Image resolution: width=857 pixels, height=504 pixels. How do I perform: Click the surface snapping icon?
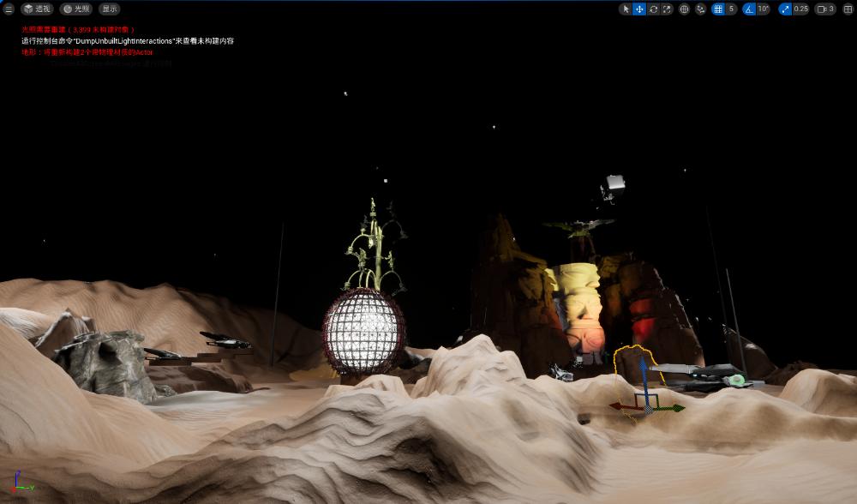pos(700,9)
